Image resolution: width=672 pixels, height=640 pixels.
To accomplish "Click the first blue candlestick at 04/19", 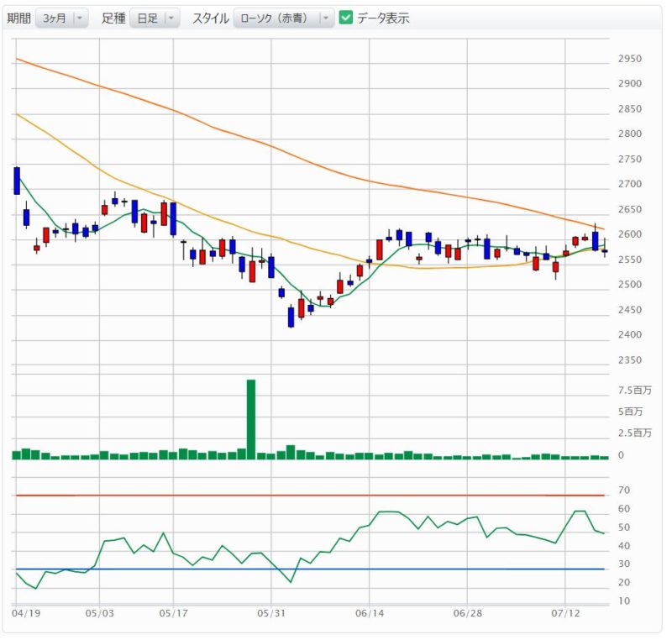I will click(17, 181).
